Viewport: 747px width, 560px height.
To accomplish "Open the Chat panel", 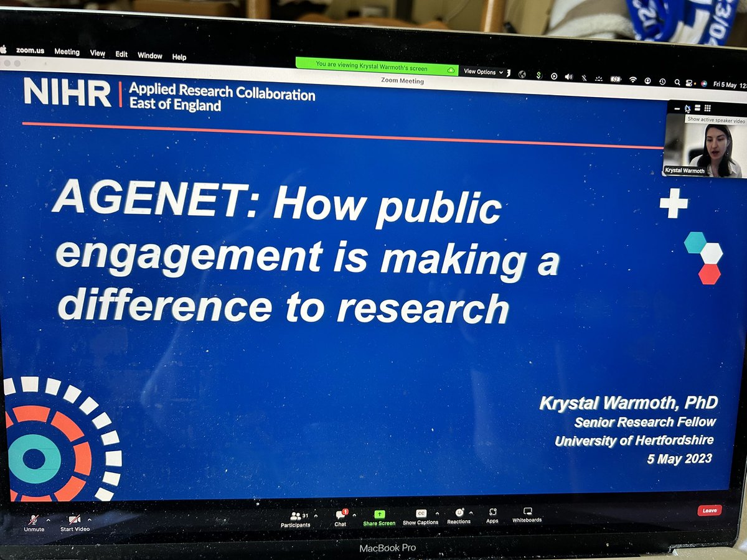I will pyautogui.click(x=341, y=519).
